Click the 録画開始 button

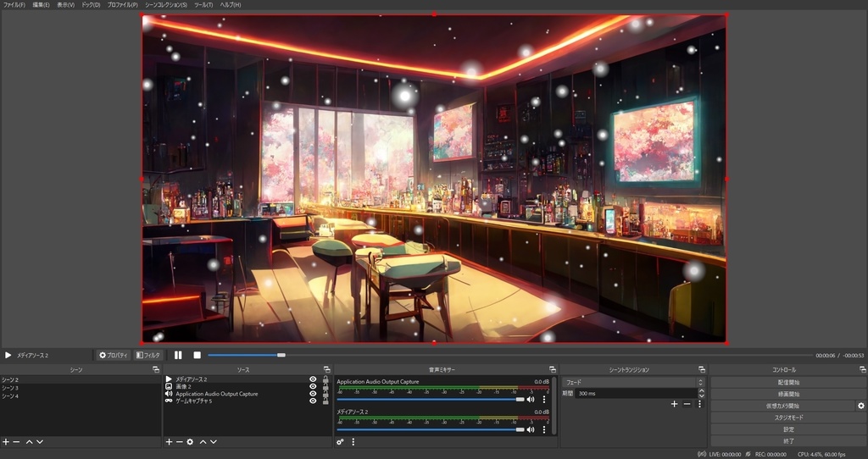click(788, 395)
